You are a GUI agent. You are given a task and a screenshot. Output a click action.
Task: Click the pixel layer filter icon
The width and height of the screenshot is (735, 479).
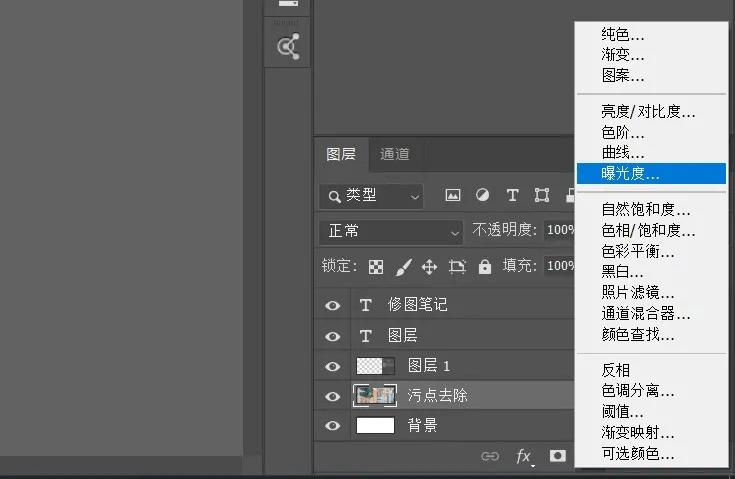[453, 196]
